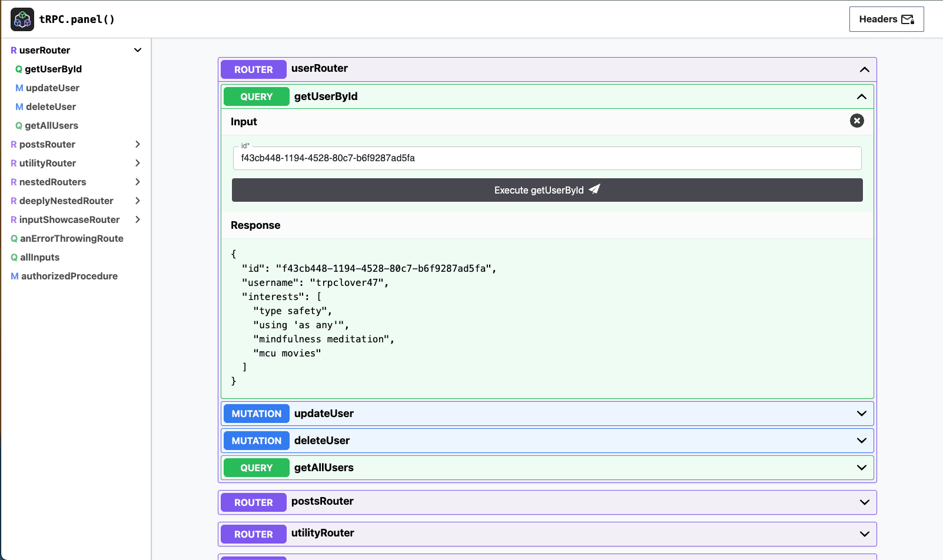Image resolution: width=943 pixels, height=560 pixels.
Task: Collapse userRouter in the sidebar
Action: coord(138,50)
